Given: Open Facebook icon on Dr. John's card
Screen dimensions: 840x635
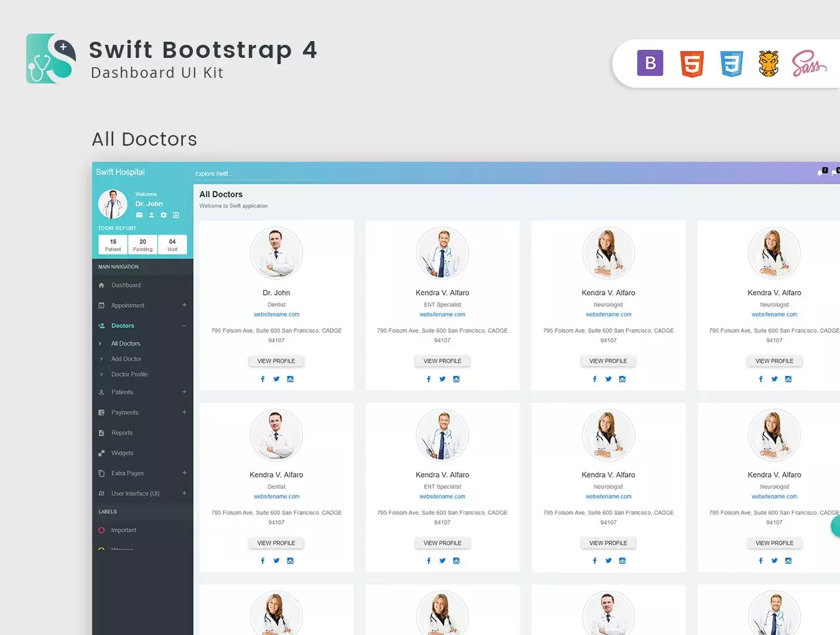Looking at the screenshot, I should (263, 379).
